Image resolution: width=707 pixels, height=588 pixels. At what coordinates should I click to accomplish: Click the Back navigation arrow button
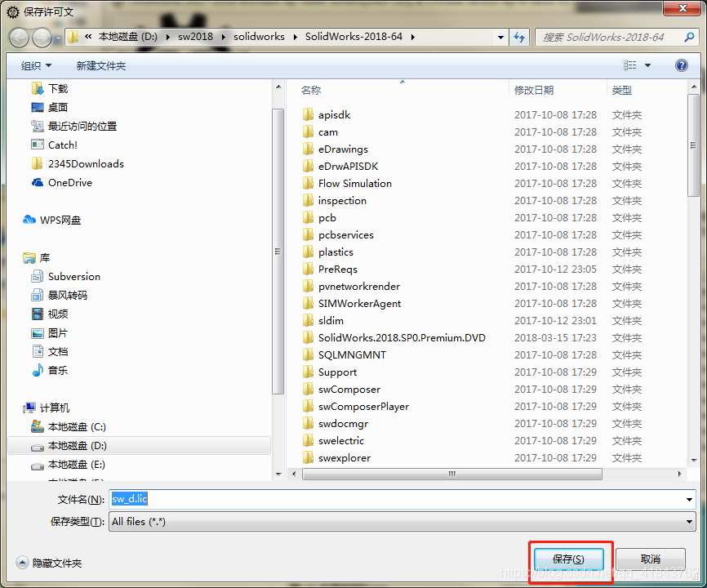pyautogui.click(x=19, y=38)
